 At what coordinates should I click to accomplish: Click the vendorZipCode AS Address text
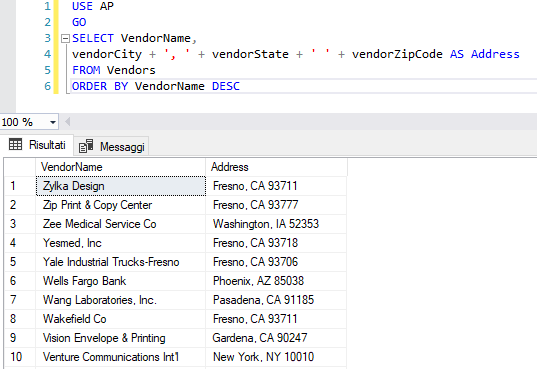(x=436, y=54)
